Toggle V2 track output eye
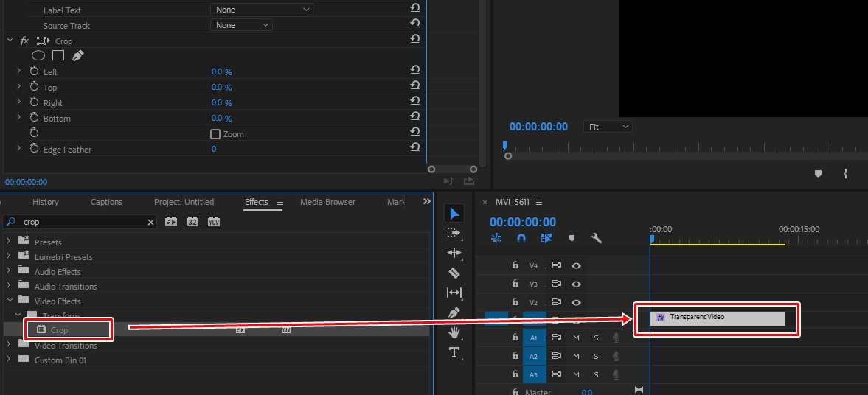868x395 pixels. [576, 303]
